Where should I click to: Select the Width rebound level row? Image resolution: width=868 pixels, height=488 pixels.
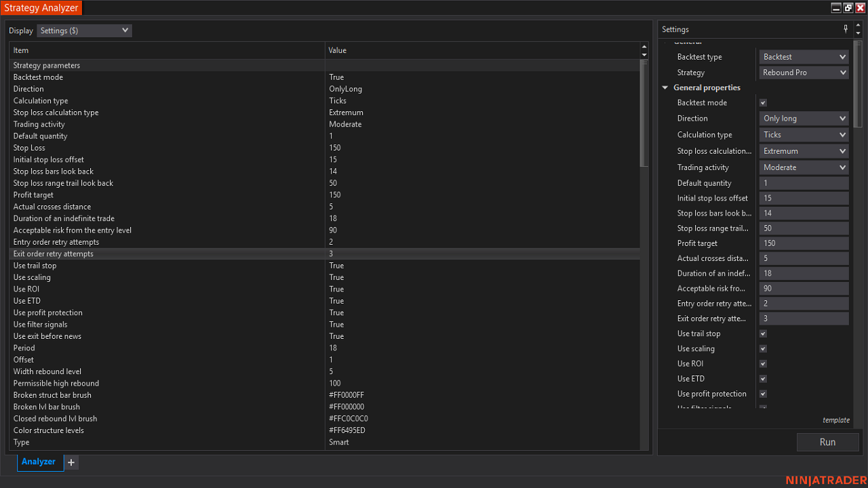(325, 371)
